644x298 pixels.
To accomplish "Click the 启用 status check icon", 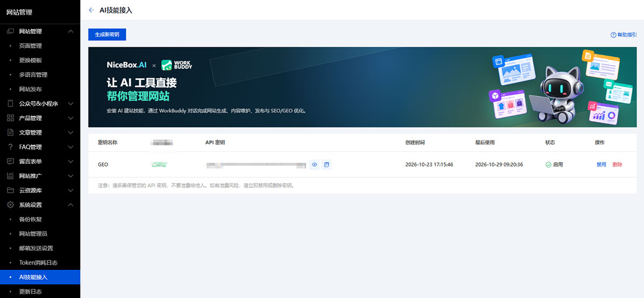I will [x=548, y=164].
